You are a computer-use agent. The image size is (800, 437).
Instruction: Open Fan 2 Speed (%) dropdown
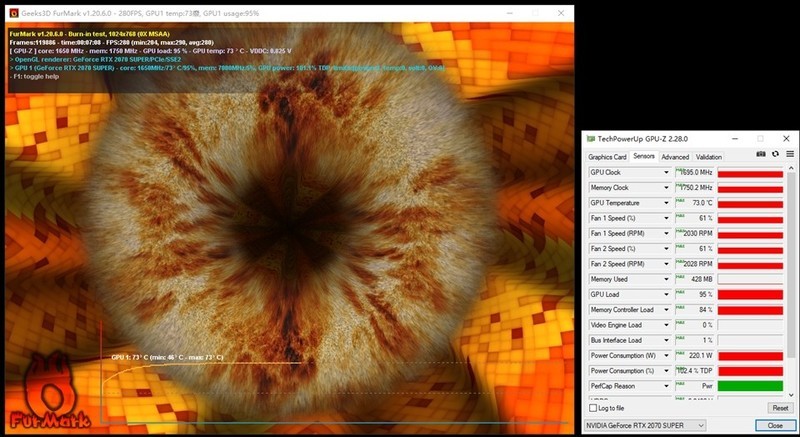(666, 249)
